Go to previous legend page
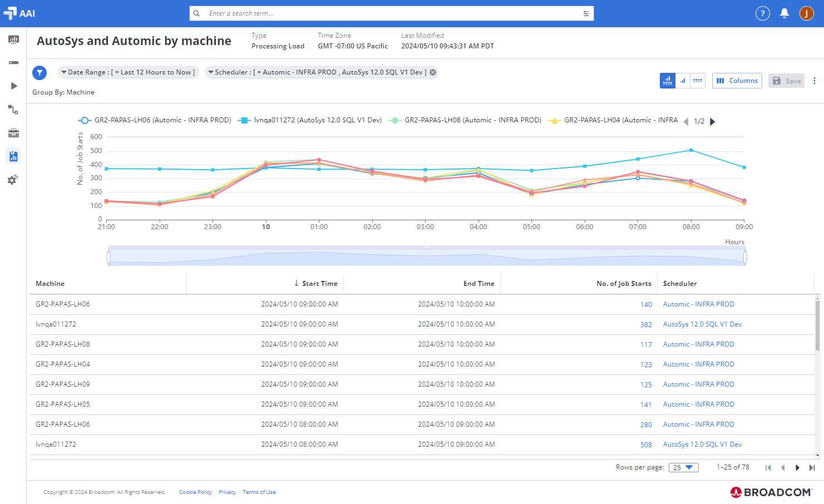 [x=685, y=121]
